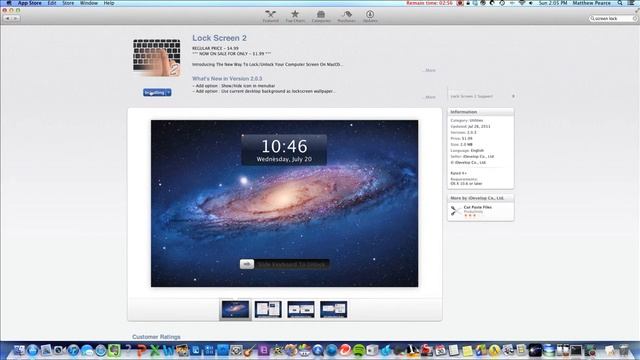Open the Updates section
Screen dimensions: 640x360
[370, 16]
